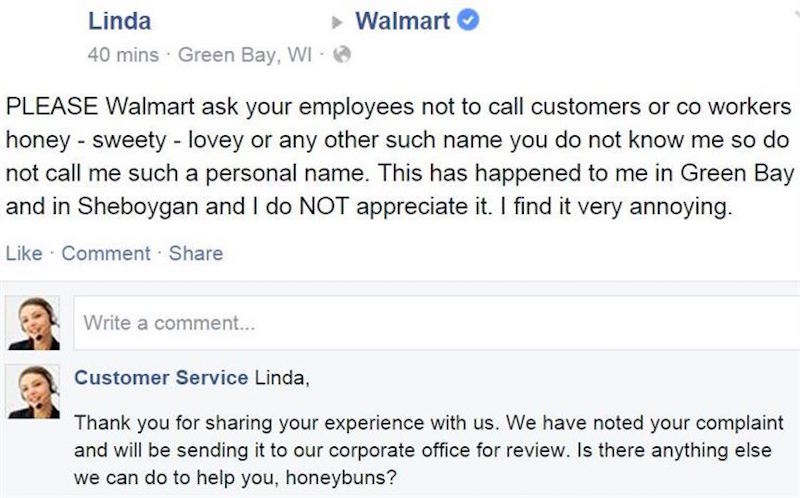
Task: Click the blue verified badge beside Walmart
Action: (x=468, y=20)
